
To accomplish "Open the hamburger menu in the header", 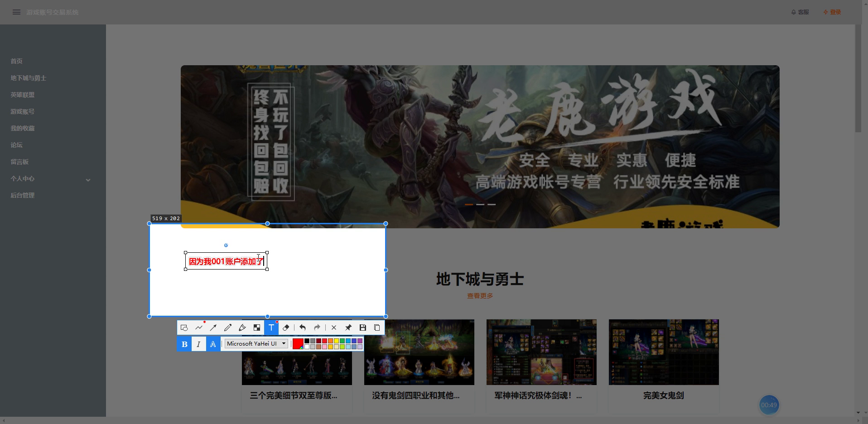I will click(x=16, y=12).
